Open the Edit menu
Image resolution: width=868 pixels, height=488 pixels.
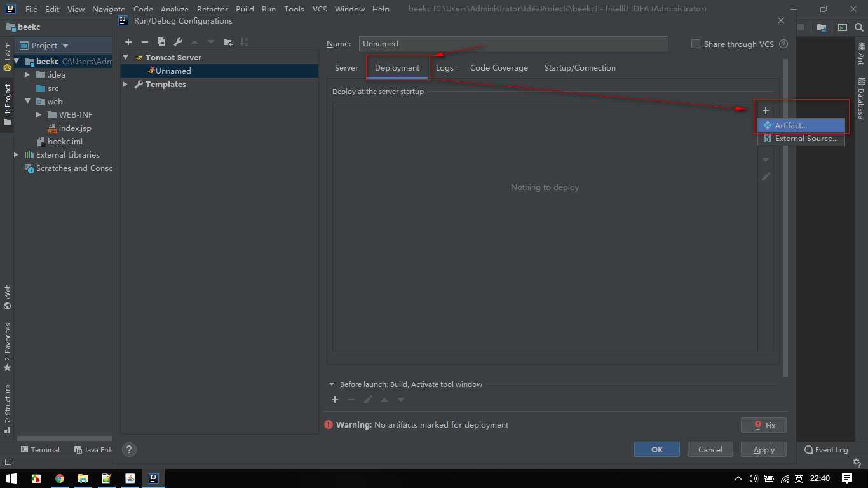pos(52,10)
